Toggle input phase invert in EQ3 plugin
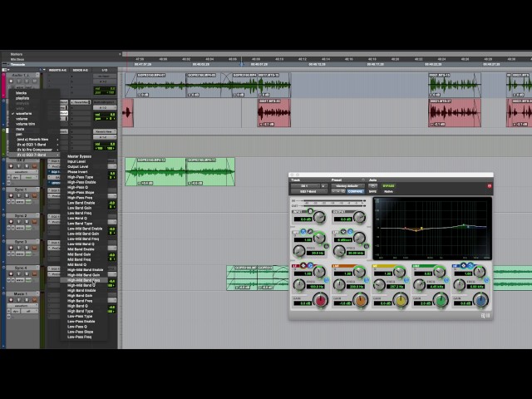This screenshot has width=532, height=399. click(310, 211)
